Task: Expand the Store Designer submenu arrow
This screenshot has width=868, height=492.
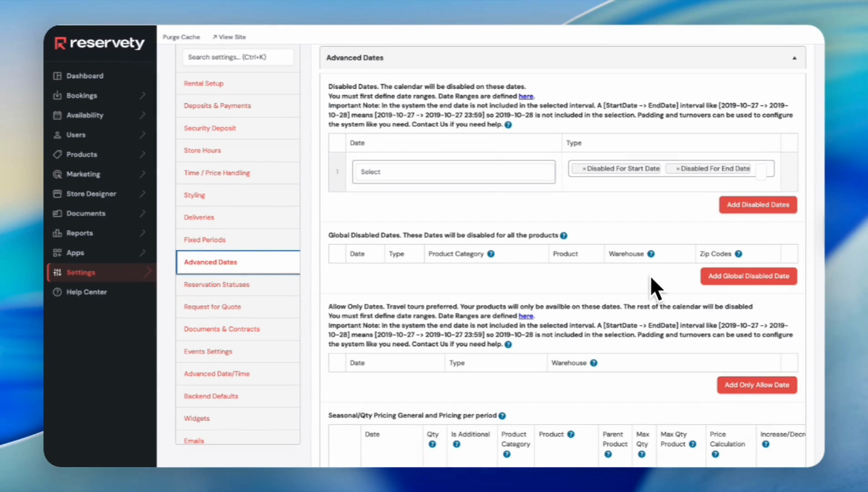Action: point(143,194)
